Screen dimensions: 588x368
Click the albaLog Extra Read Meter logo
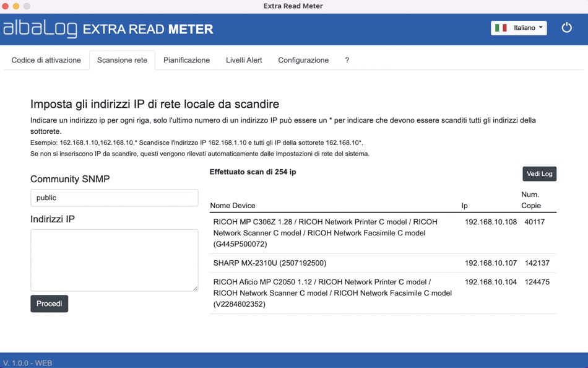(x=108, y=29)
